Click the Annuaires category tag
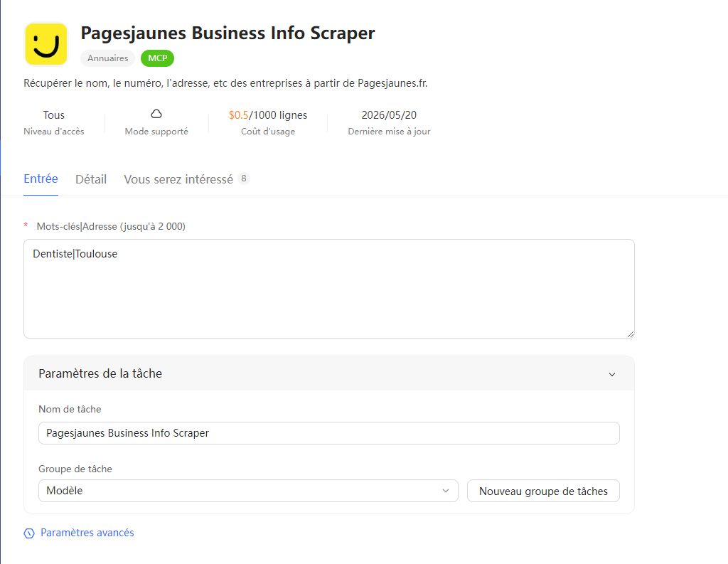This screenshot has width=728, height=564. click(x=108, y=58)
